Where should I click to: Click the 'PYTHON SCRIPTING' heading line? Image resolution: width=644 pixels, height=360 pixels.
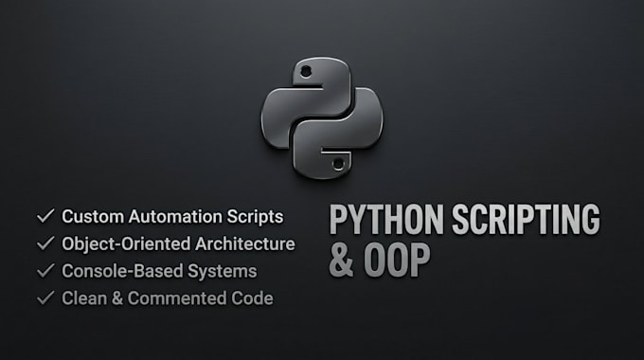[464, 220]
